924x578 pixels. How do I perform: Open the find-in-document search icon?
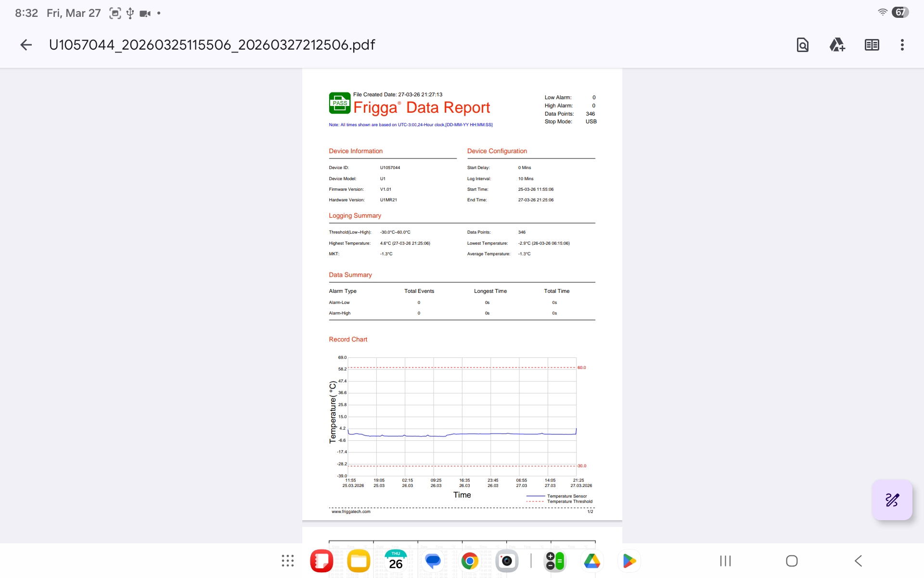pyautogui.click(x=802, y=45)
